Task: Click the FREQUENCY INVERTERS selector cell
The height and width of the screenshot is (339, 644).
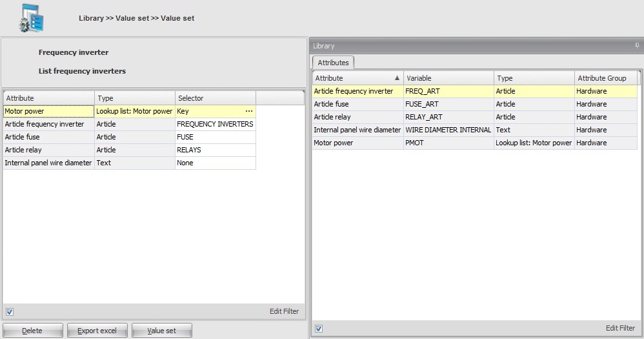Action: (215, 124)
